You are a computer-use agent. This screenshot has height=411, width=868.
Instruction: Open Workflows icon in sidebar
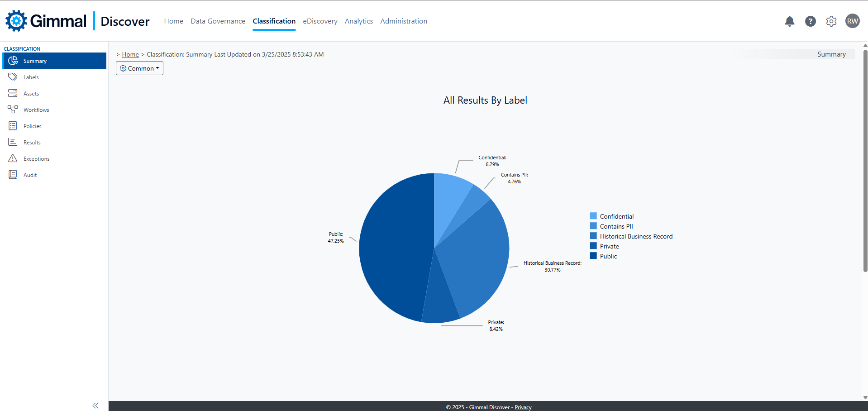coord(13,110)
